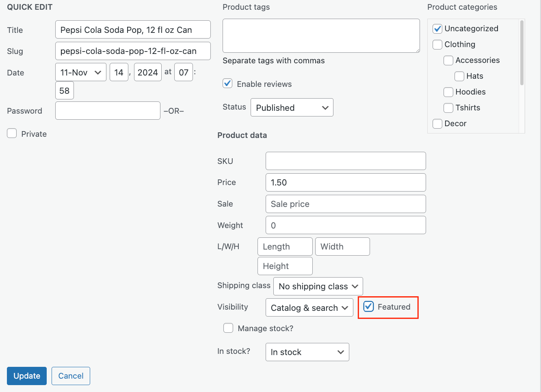Click the SKU input field
The height and width of the screenshot is (392, 541).
[x=346, y=161]
